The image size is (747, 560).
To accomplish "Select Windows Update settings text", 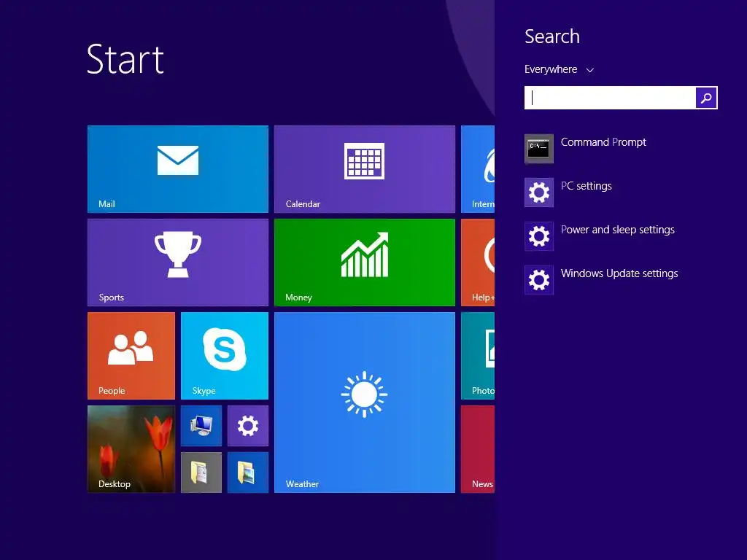I will coord(619,273).
